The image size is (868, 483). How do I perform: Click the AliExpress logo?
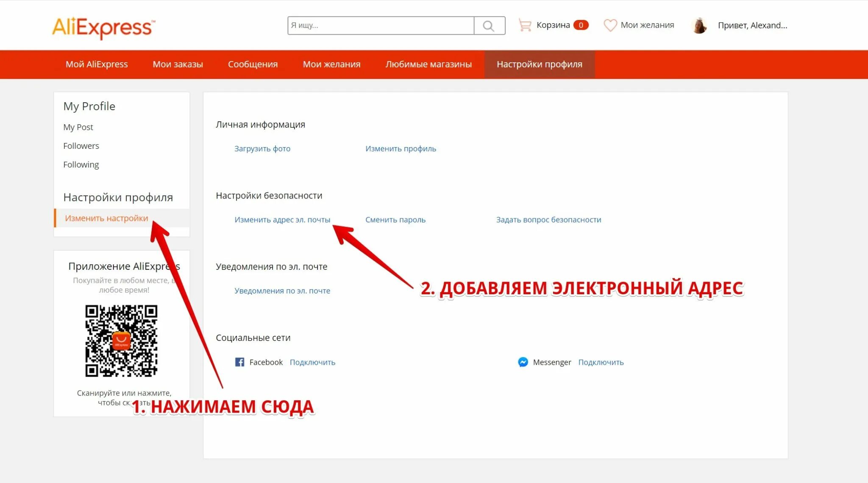[103, 28]
